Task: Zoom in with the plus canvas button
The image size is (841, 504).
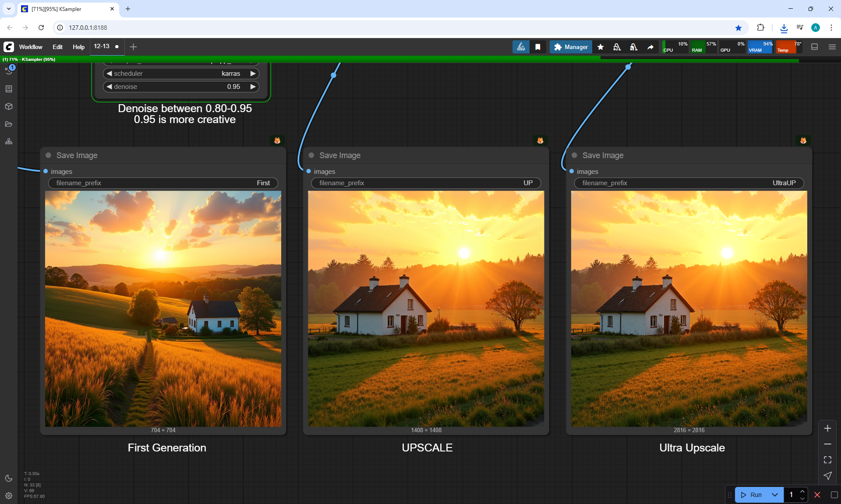Action: (x=827, y=428)
